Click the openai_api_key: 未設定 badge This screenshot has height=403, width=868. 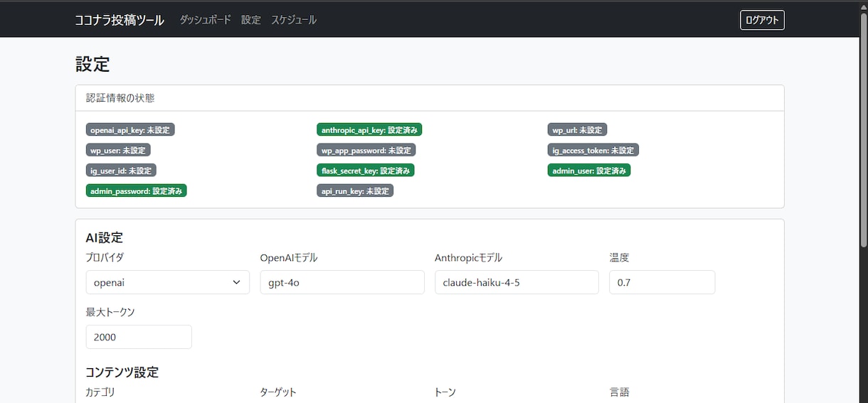[x=130, y=130]
